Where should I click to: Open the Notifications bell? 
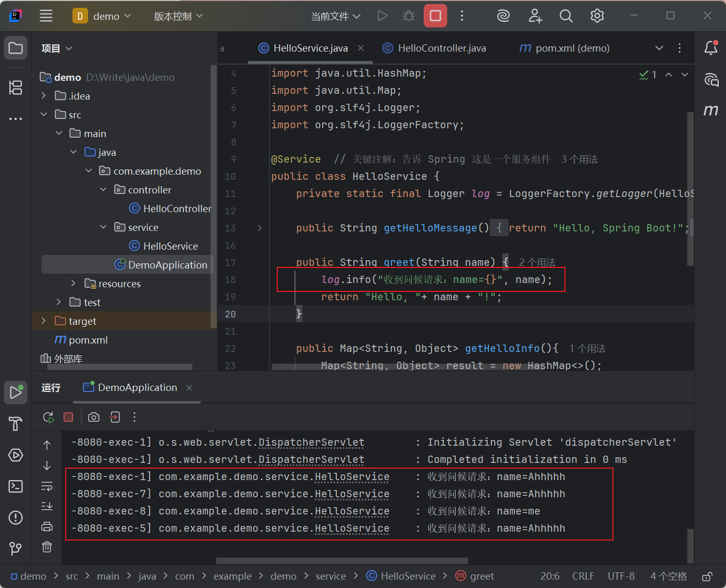click(x=711, y=48)
